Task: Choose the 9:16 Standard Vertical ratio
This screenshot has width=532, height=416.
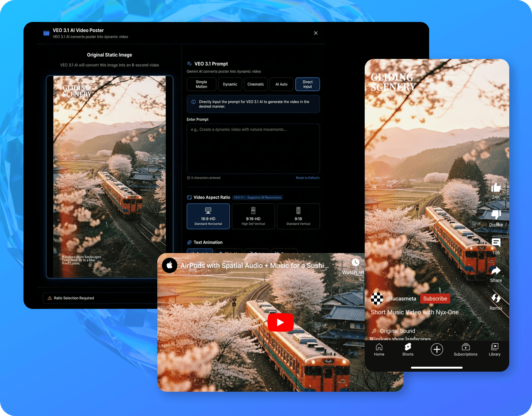Action: [x=298, y=216]
